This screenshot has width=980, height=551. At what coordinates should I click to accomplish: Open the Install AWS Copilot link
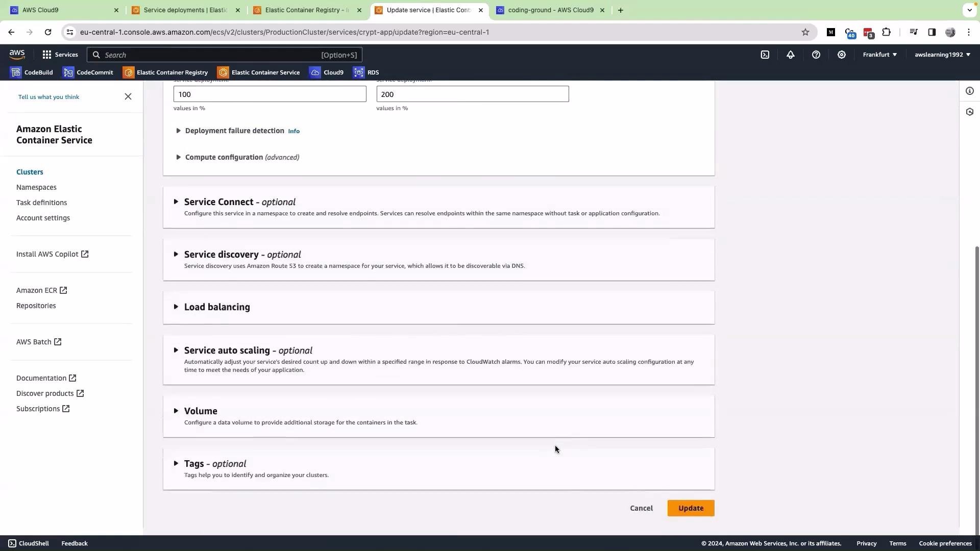(x=53, y=254)
